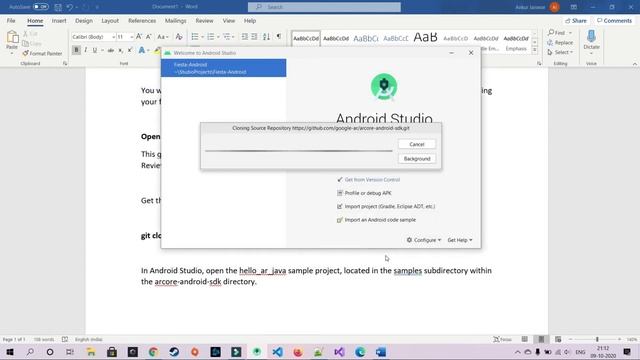Screen dimensions: 640x360
Task: Apply the Title style thumbnail
Action: pos(425,38)
